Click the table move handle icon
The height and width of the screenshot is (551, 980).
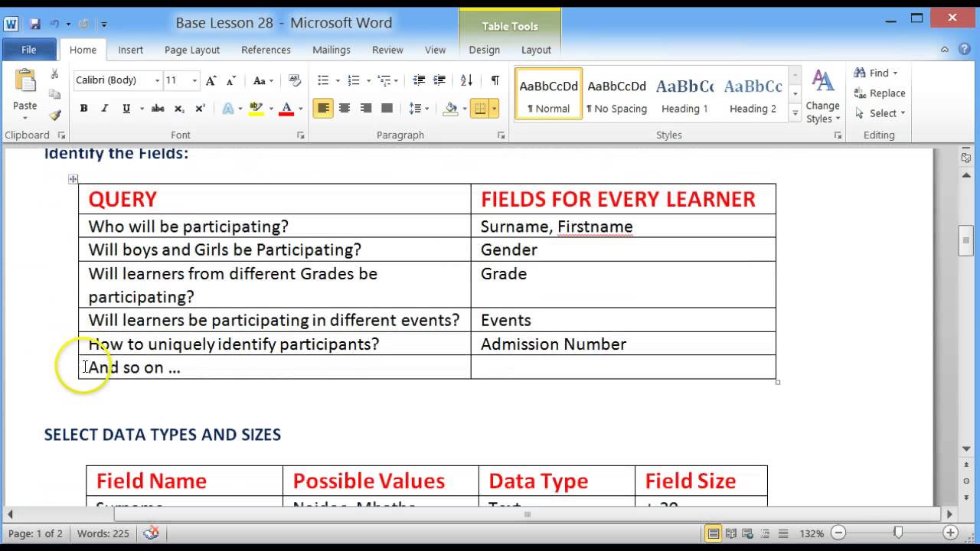pyautogui.click(x=73, y=179)
